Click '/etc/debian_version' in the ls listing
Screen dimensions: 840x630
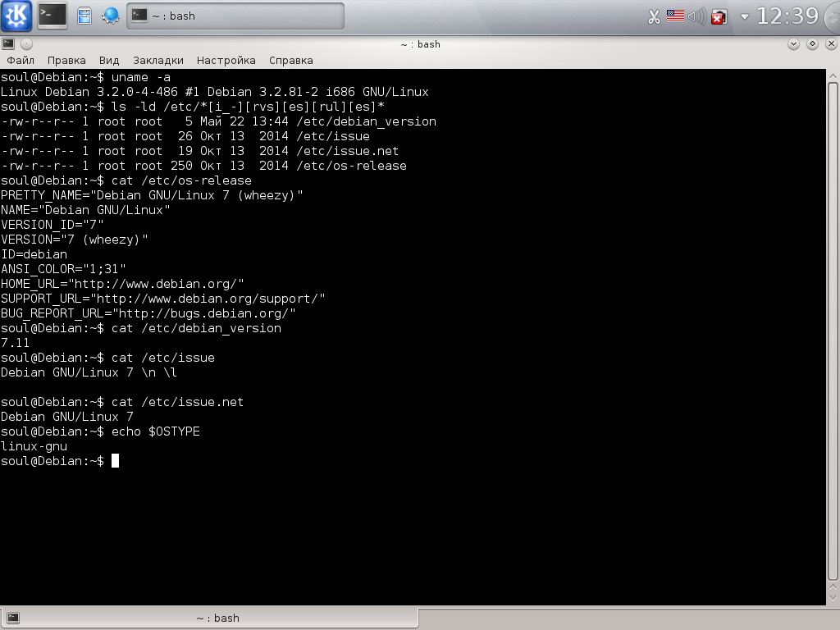coord(366,121)
